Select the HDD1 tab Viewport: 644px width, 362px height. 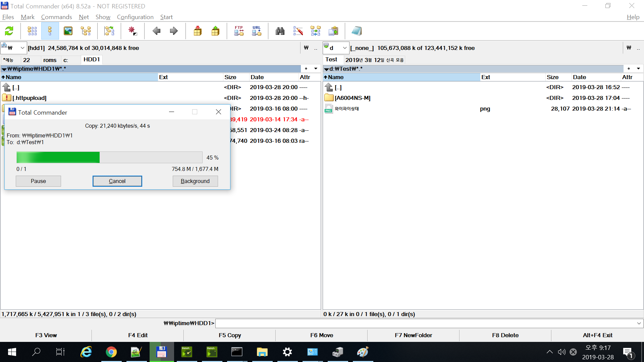(92, 60)
